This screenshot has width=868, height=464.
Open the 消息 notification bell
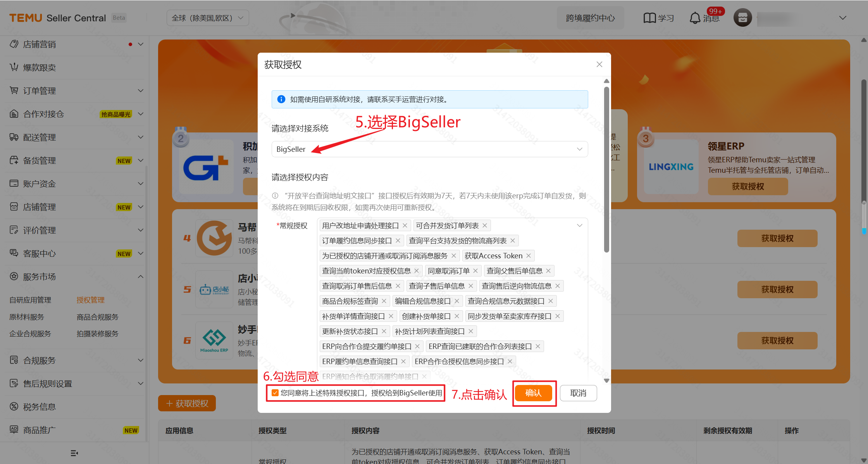pyautogui.click(x=695, y=18)
